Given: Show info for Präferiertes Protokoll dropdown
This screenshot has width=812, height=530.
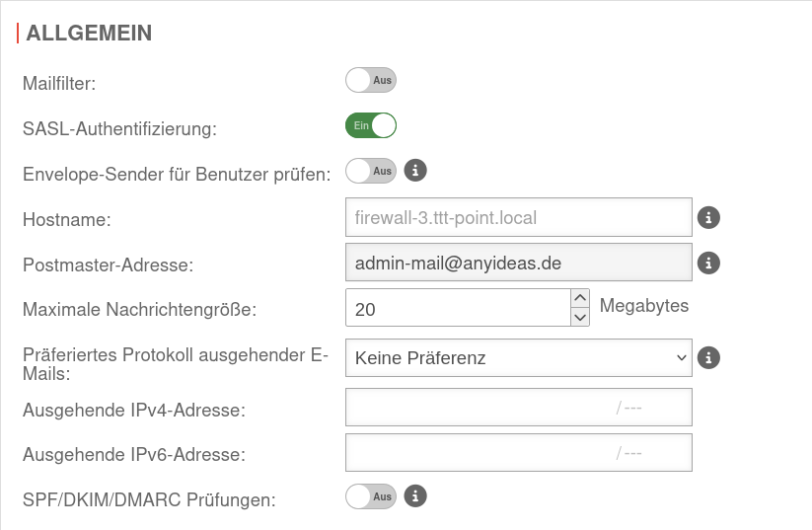Looking at the screenshot, I should point(708,357).
